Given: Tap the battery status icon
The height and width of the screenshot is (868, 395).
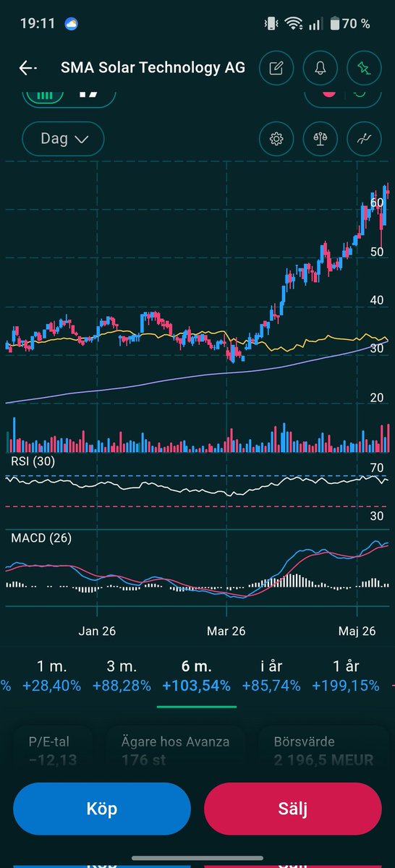Looking at the screenshot, I should pyautogui.click(x=334, y=24).
